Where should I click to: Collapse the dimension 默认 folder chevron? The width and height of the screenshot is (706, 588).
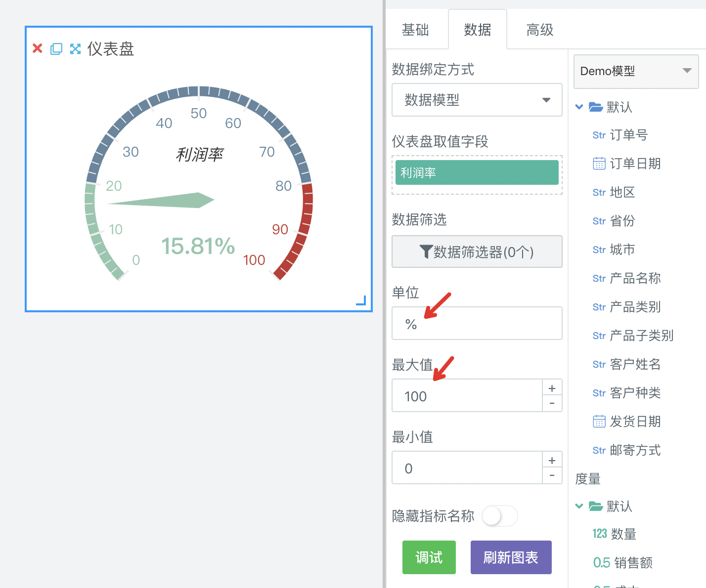[x=579, y=107]
